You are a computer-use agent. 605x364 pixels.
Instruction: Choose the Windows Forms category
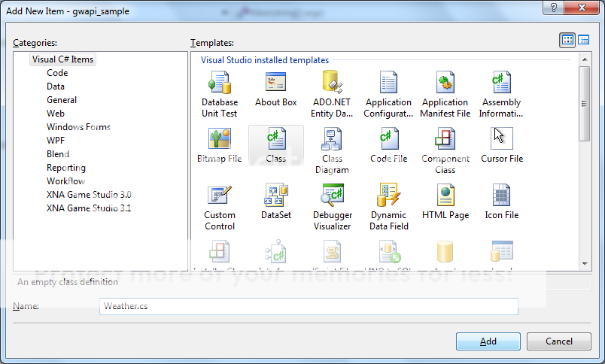[78, 127]
